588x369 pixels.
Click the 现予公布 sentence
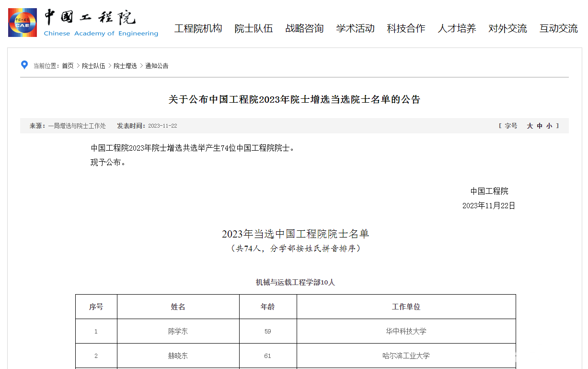(x=108, y=162)
